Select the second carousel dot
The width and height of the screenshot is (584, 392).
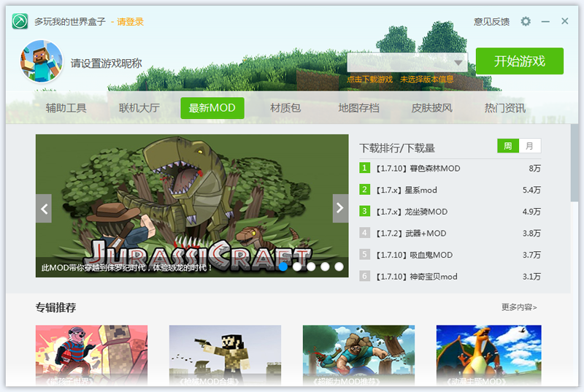(x=297, y=266)
